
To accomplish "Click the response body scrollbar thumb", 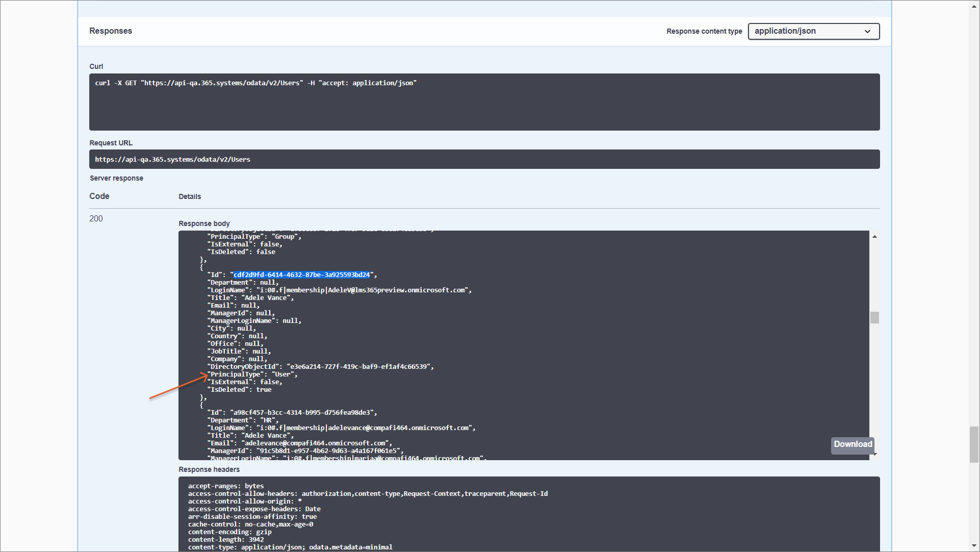I will pos(874,317).
